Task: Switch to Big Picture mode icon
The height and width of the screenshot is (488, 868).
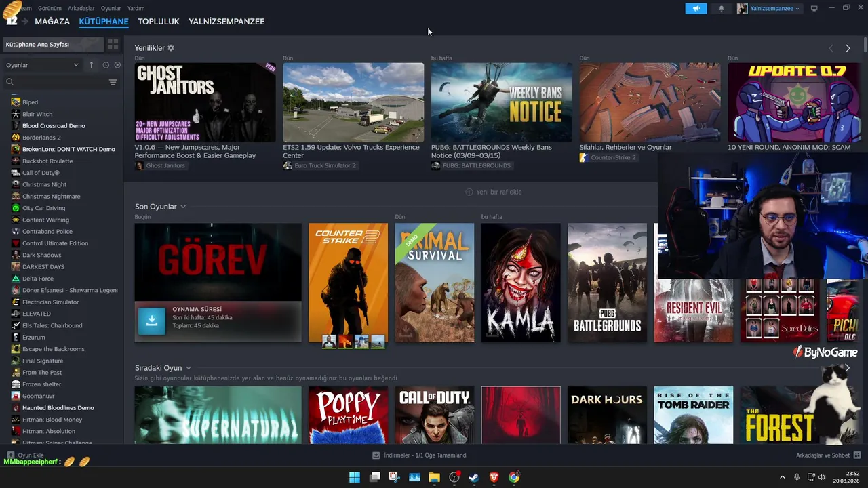Action: click(814, 8)
